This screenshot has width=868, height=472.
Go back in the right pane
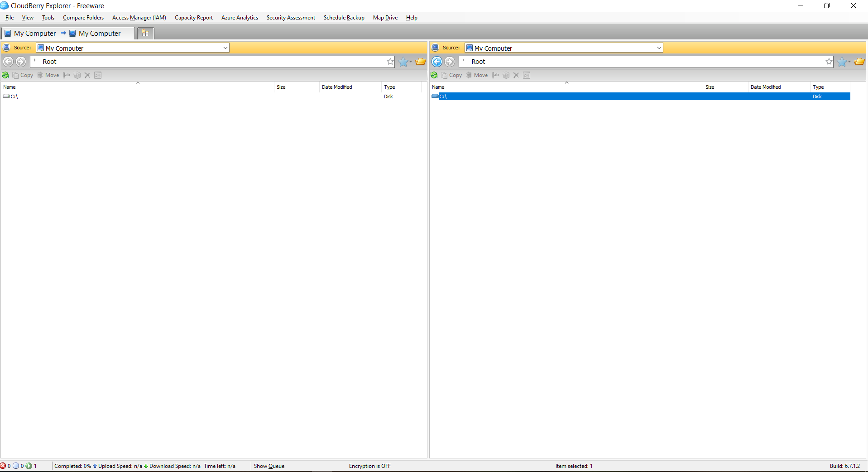point(437,62)
